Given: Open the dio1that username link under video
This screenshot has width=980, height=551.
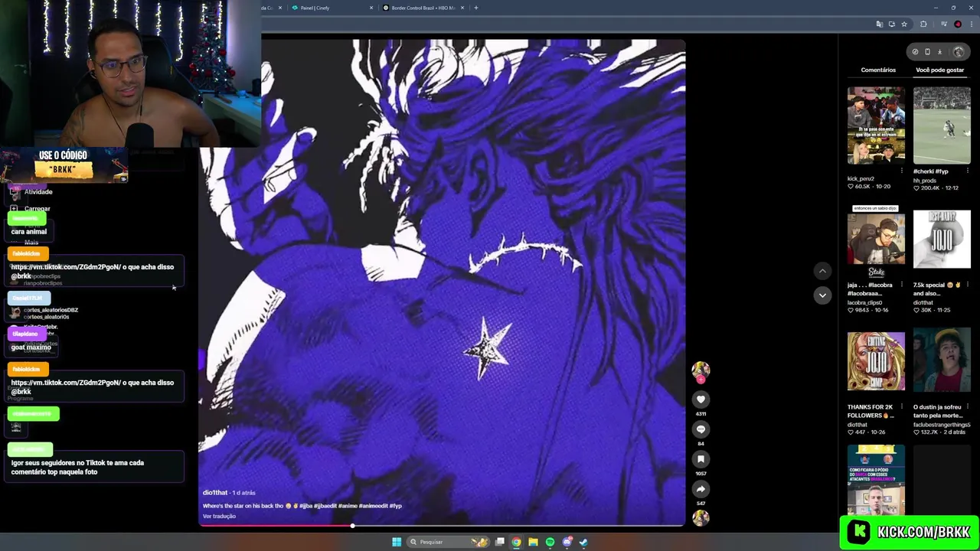Looking at the screenshot, I should tap(216, 493).
